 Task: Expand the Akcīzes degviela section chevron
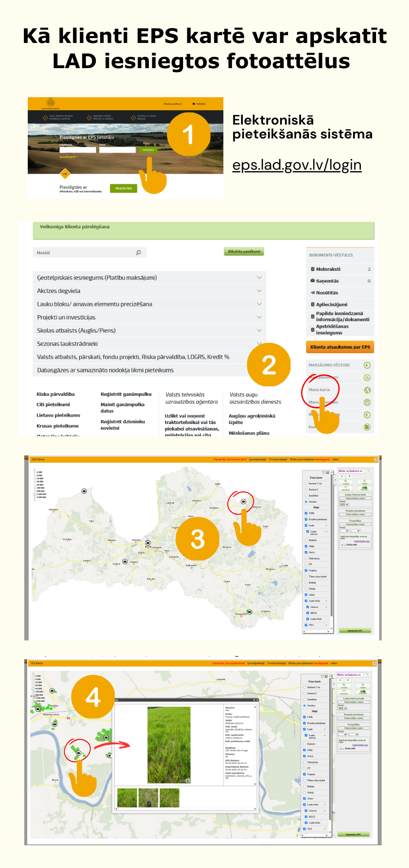[259, 291]
